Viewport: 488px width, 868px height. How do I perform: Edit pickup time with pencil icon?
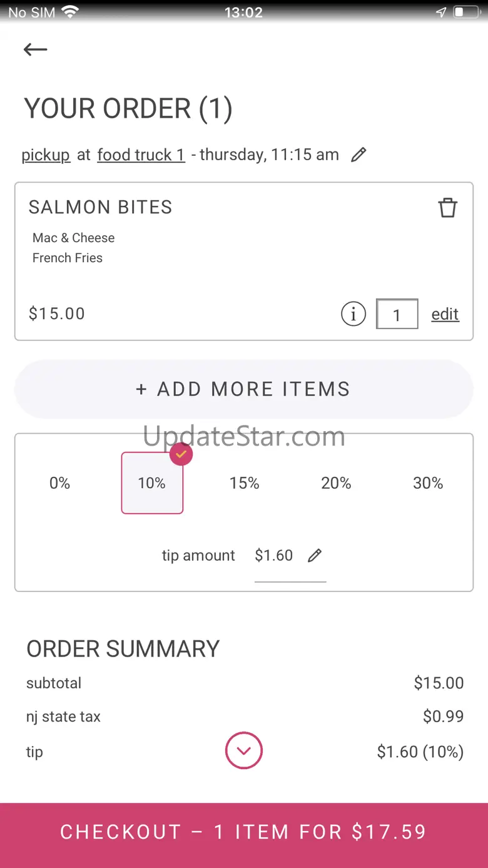pyautogui.click(x=358, y=155)
